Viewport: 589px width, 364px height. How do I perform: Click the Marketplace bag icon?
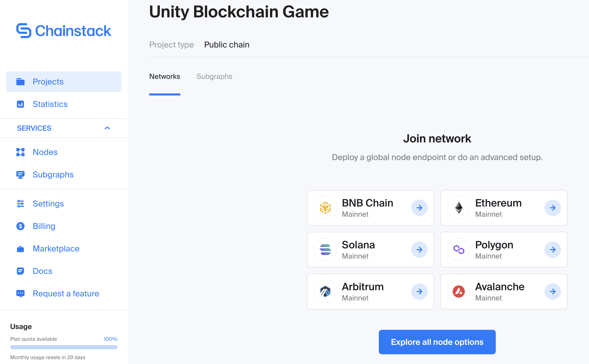coord(20,249)
